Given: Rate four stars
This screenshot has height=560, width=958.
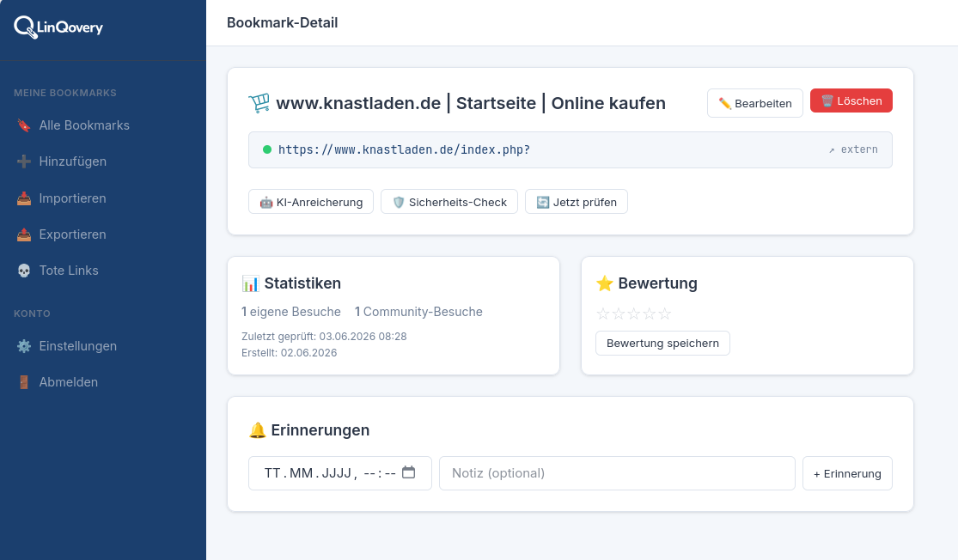Looking at the screenshot, I should tap(649, 313).
